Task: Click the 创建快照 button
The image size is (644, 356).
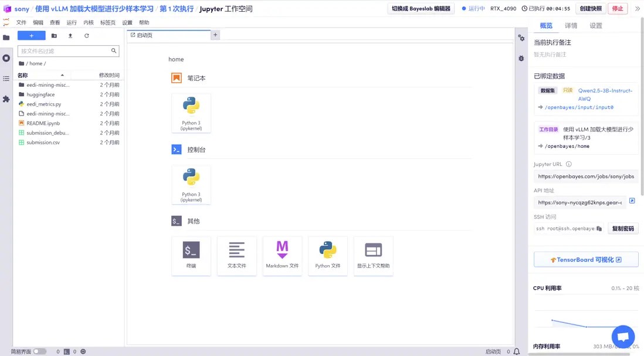Action: click(x=591, y=9)
